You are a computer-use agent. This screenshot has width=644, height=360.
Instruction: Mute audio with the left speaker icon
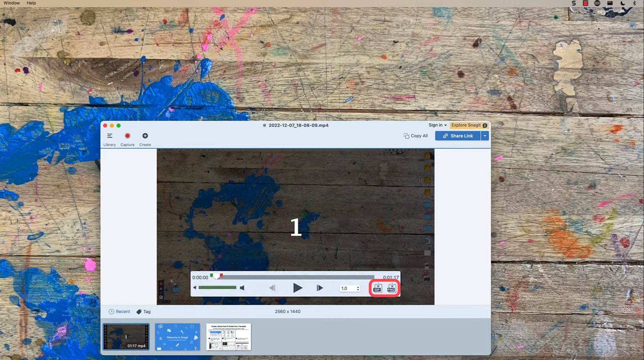[194, 287]
